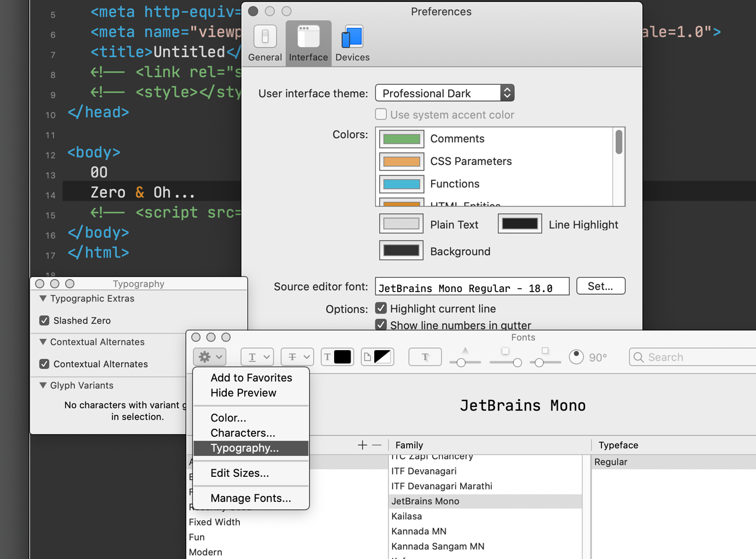Click the Plain Text color swatch
The image size is (756, 559).
(402, 224)
